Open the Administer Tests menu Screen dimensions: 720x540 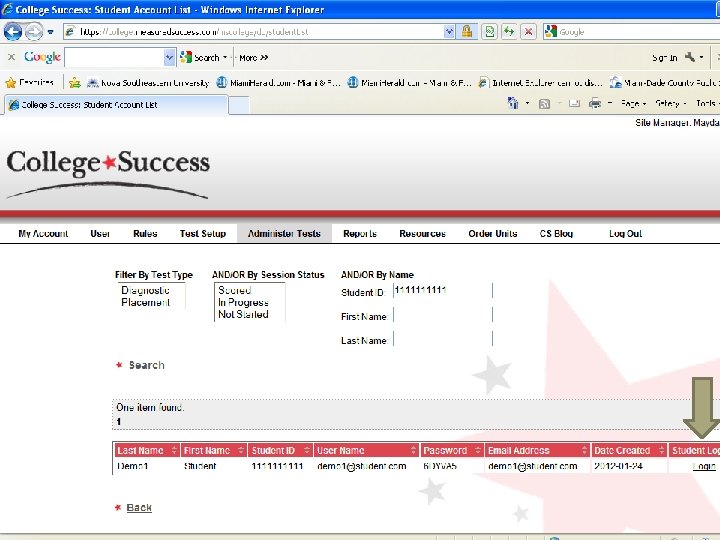pyautogui.click(x=284, y=233)
